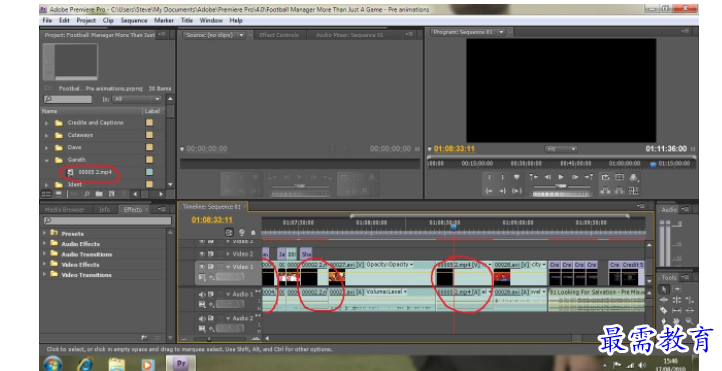Click Set unnumbered marker icon in Timeline

[253, 232]
